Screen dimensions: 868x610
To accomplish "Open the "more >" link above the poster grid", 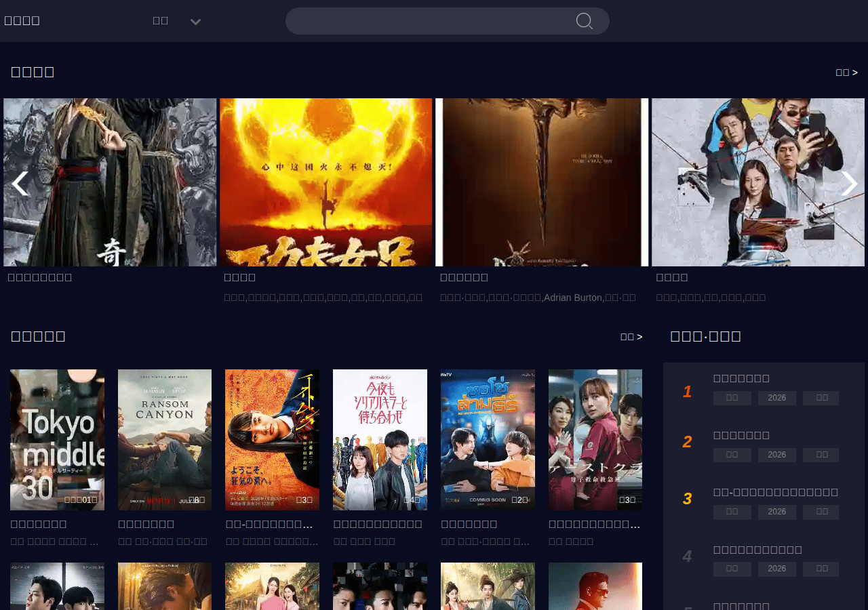I will pos(631,337).
